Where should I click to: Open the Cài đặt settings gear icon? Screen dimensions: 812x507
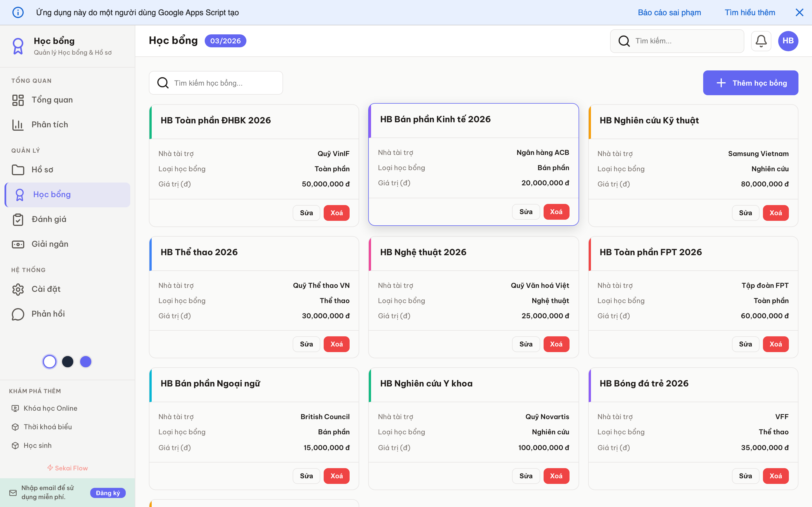click(18, 289)
